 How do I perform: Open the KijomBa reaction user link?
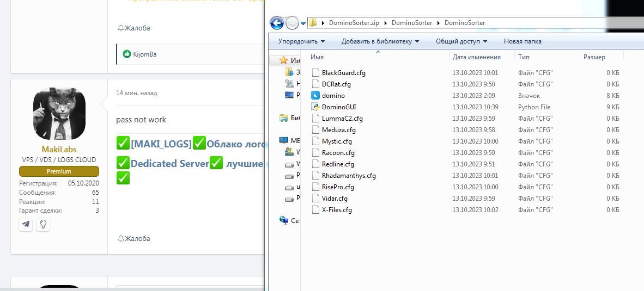click(144, 54)
